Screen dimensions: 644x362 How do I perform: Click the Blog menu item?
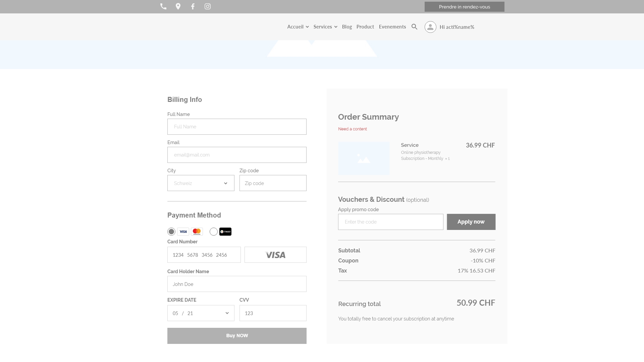[347, 27]
